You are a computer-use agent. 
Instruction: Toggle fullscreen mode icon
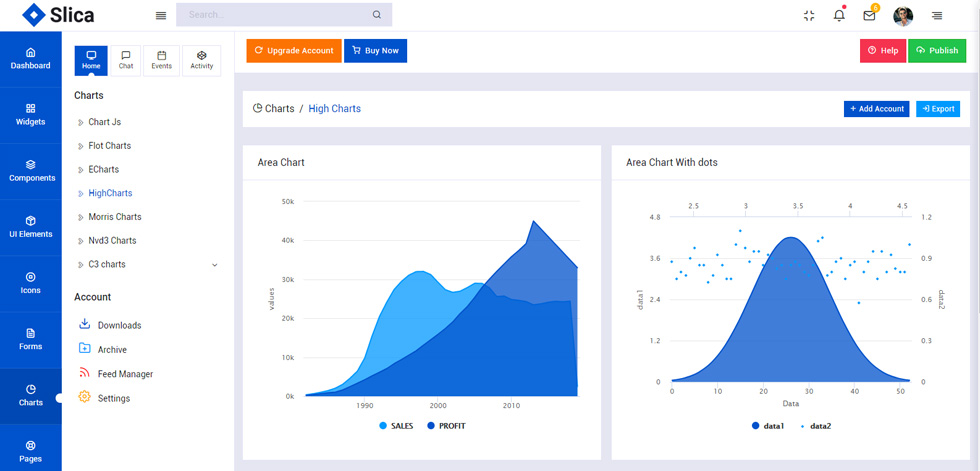click(x=809, y=16)
